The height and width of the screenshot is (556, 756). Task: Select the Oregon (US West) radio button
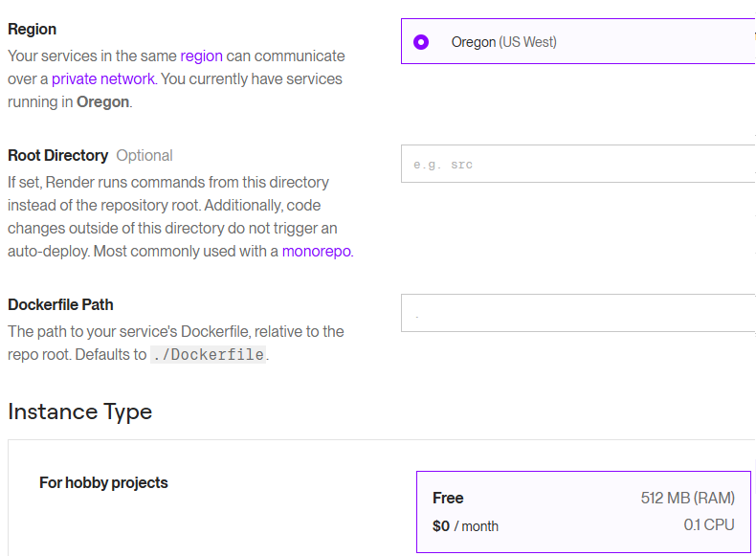coord(421,42)
